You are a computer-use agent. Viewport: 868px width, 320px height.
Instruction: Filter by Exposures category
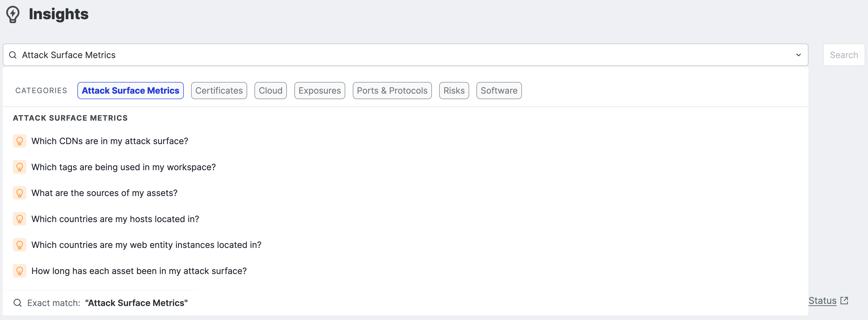point(319,91)
